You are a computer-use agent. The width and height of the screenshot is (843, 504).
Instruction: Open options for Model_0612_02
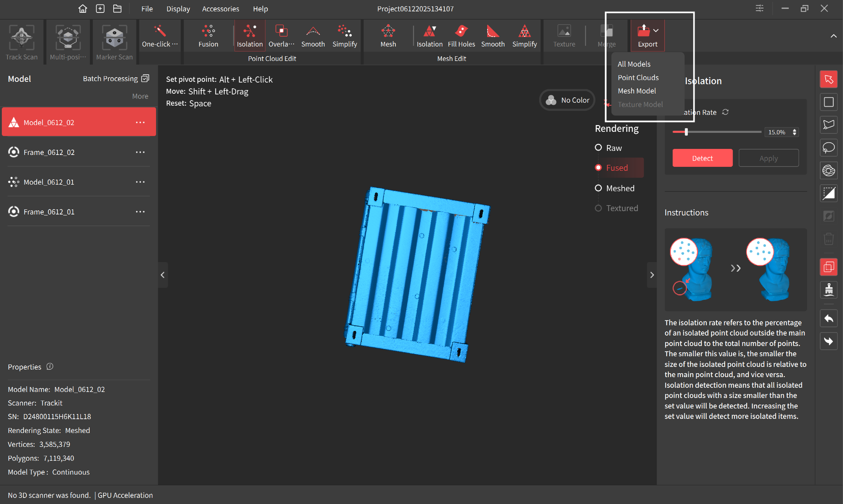tap(140, 122)
